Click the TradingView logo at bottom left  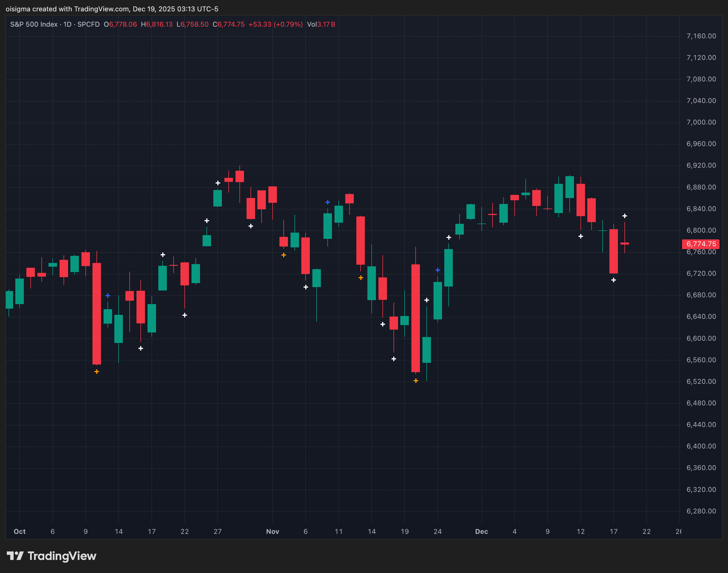(x=51, y=556)
